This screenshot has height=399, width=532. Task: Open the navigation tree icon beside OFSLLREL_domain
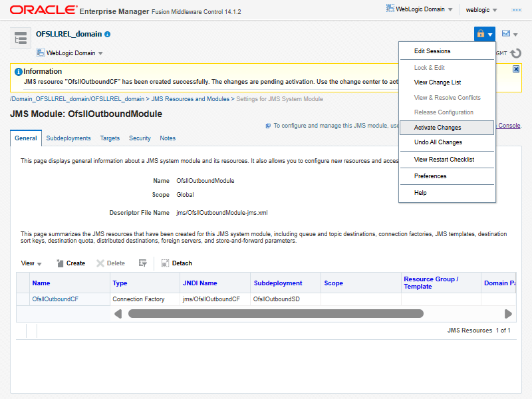(21, 38)
